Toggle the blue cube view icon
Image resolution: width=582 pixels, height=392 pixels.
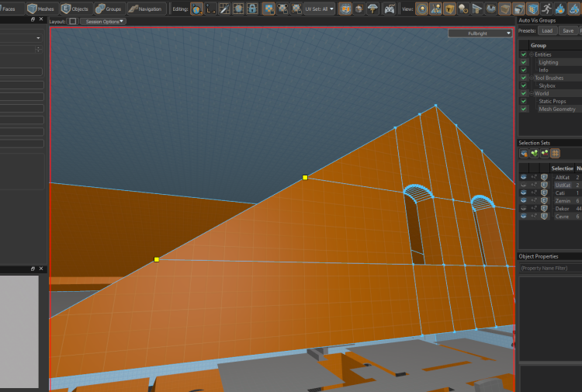point(532,9)
